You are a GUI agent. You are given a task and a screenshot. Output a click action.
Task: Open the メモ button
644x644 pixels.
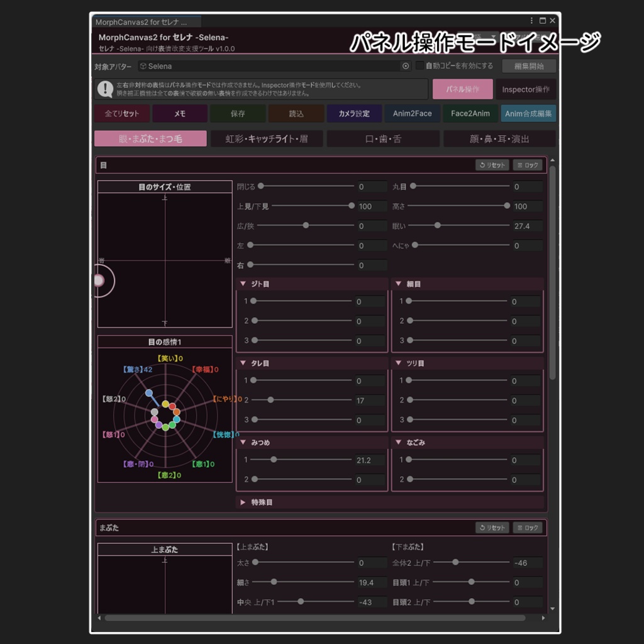coord(179,113)
